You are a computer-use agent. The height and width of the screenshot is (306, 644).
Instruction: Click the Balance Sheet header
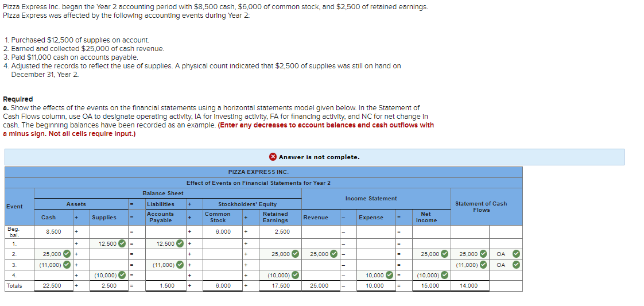coord(163,193)
